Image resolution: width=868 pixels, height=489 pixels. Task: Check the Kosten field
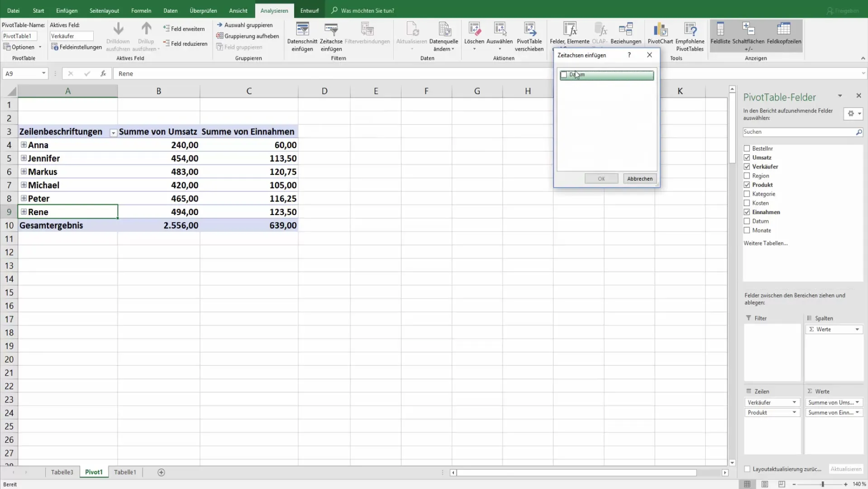[747, 203]
